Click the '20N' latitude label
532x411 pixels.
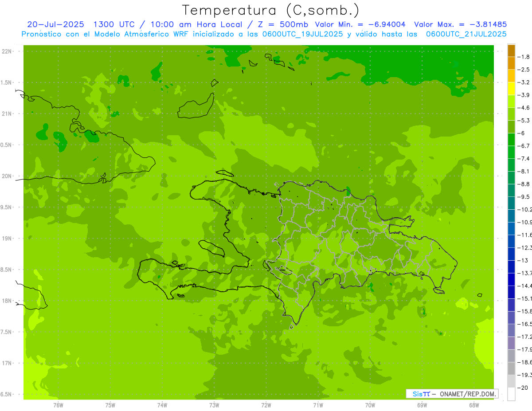click(x=7, y=176)
